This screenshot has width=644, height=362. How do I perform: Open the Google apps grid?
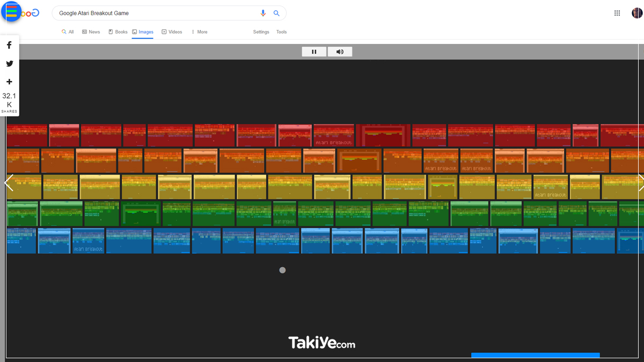tap(617, 13)
